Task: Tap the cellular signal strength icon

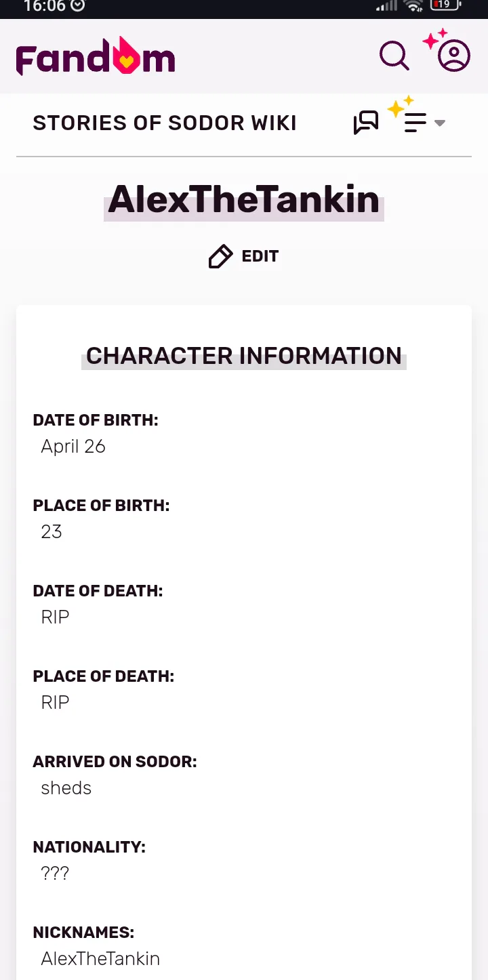Action: [386, 6]
